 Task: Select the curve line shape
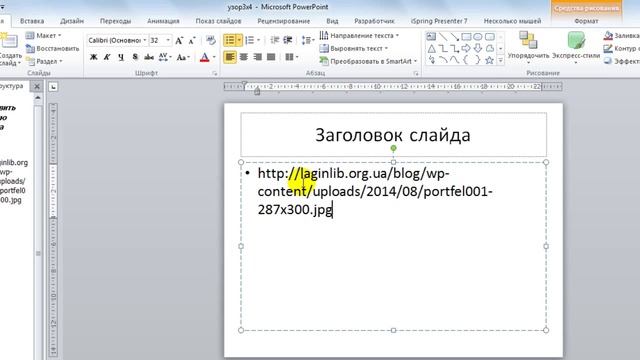[454, 60]
